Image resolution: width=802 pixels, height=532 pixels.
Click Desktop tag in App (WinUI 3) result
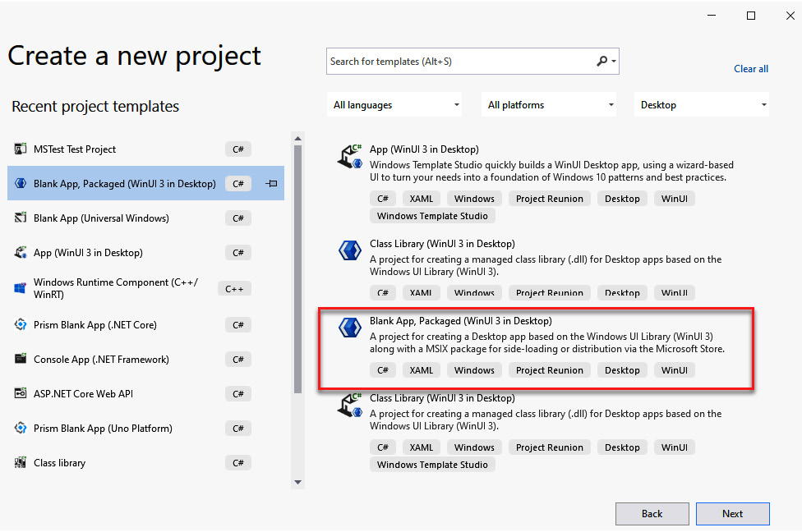pos(622,199)
